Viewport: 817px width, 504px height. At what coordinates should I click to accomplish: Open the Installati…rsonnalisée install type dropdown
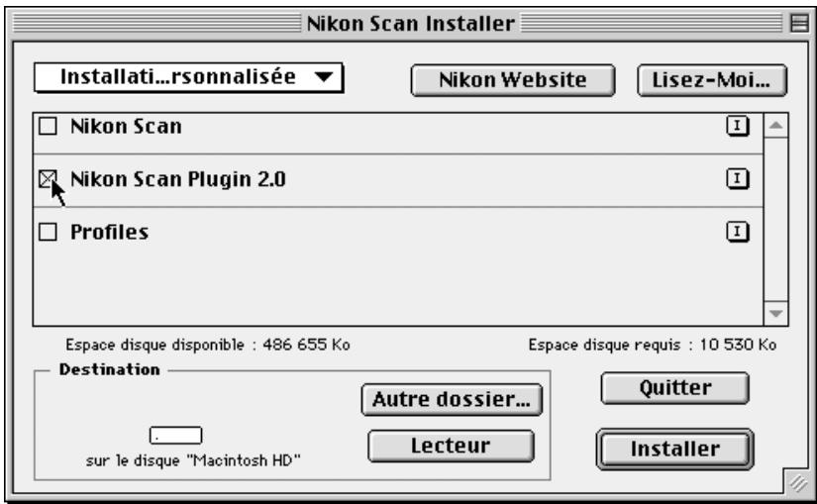tap(188, 77)
